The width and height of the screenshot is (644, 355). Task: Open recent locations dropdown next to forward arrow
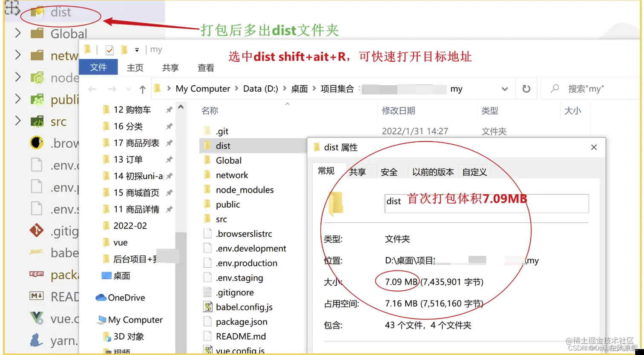tap(128, 89)
